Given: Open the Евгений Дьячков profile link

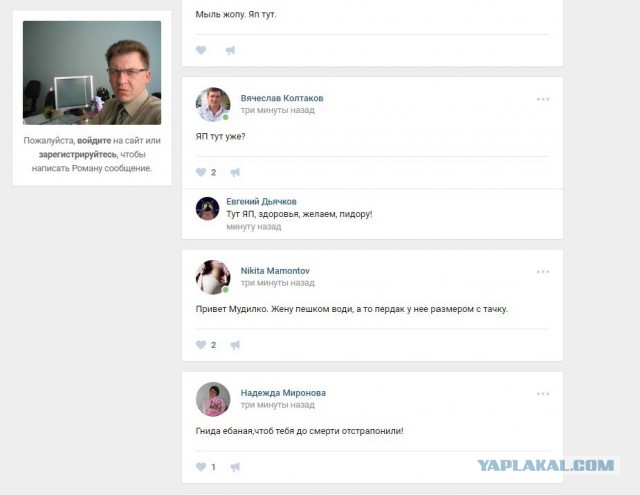Looking at the screenshot, I should tap(261, 202).
